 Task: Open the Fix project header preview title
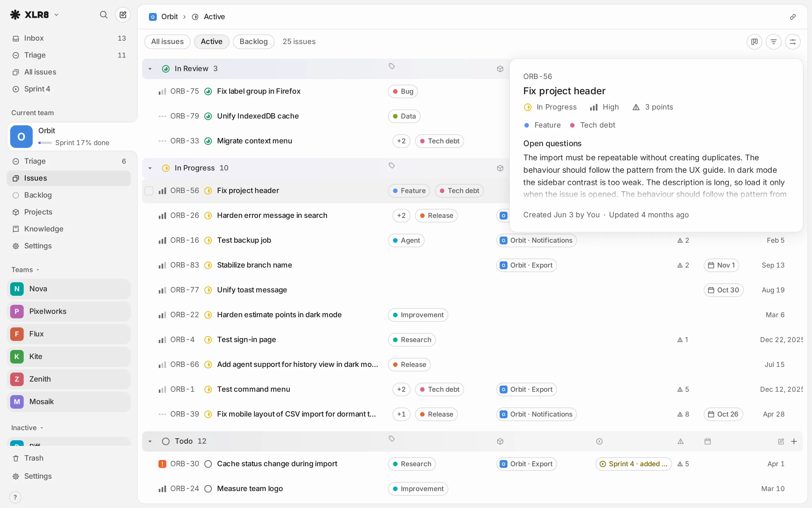pos(564,91)
